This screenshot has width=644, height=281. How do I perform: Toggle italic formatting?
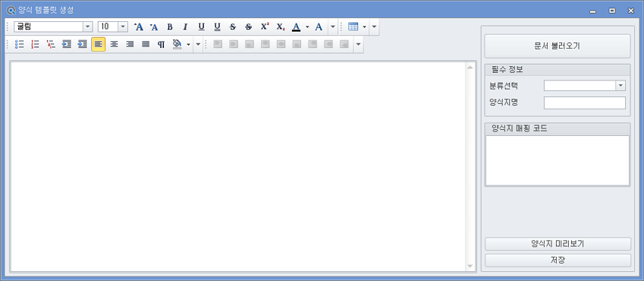[x=185, y=27]
